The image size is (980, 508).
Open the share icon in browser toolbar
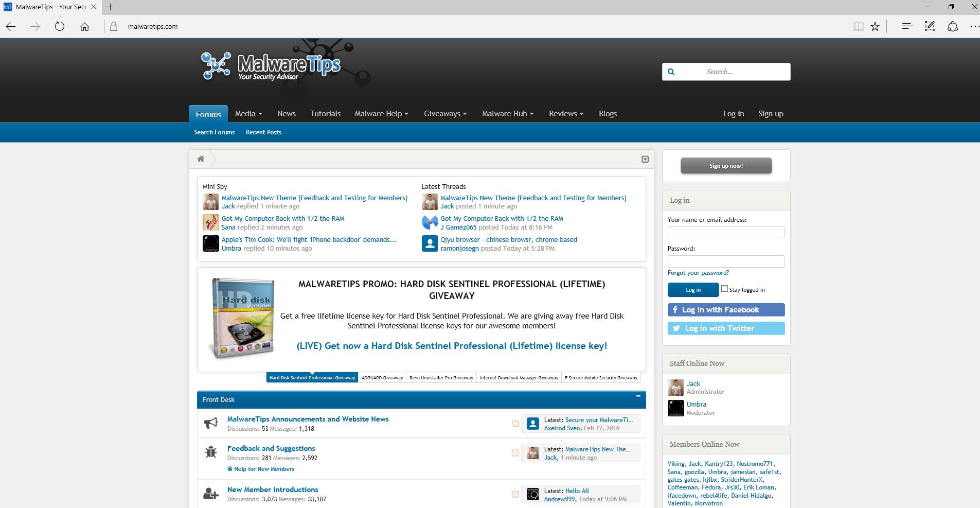(x=952, y=26)
